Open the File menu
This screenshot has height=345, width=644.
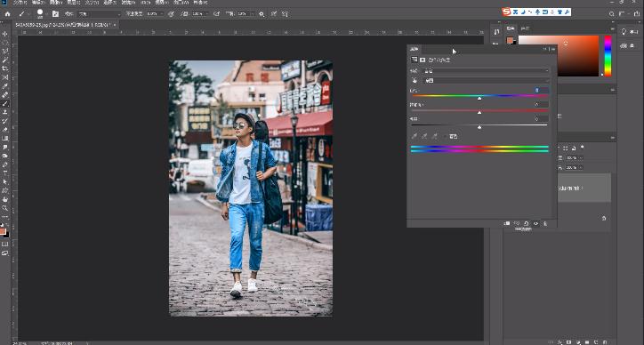(x=20, y=3)
